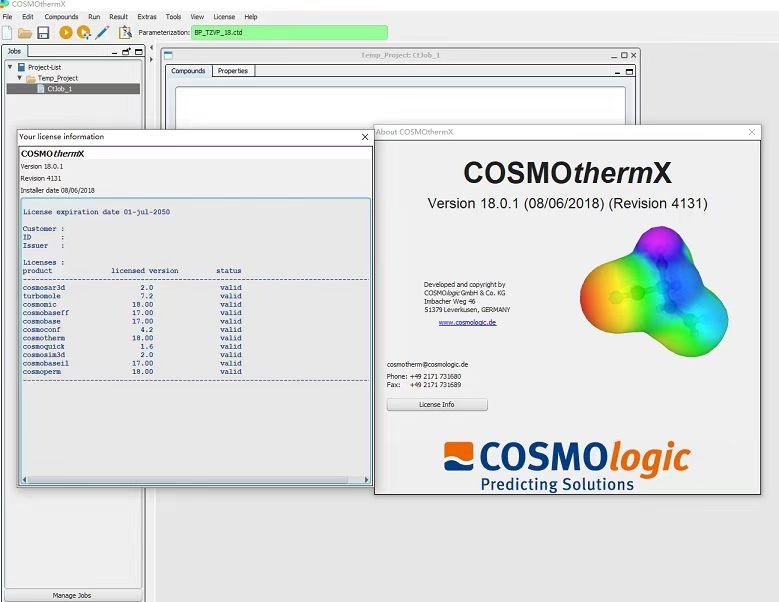Select the blue pencil edit icon
The image size is (779, 602).
102,33
